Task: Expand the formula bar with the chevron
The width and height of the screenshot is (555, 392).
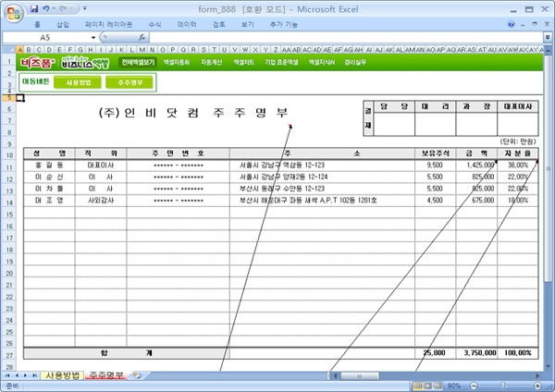Action: (x=548, y=37)
